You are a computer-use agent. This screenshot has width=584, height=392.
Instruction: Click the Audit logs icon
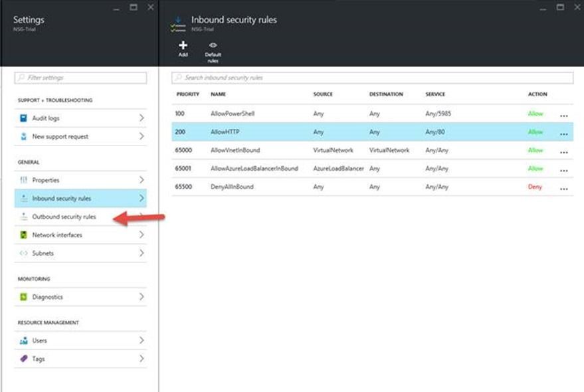23,118
